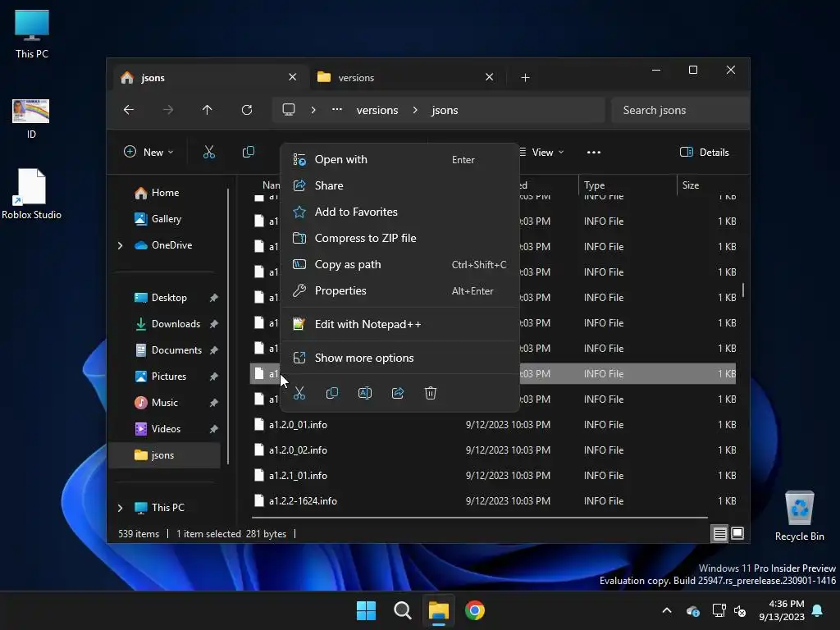Viewport: 840px width, 630px height.
Task: Open the notification bell in system tray
Action: 818,610
